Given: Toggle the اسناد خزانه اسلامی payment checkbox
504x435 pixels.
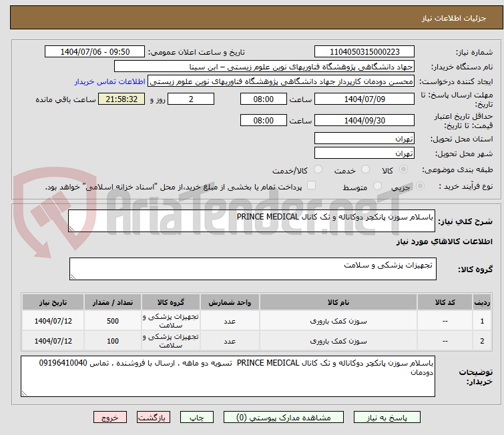Looking at the screenshot, I should pyautogui.click(x=311, y=185).
